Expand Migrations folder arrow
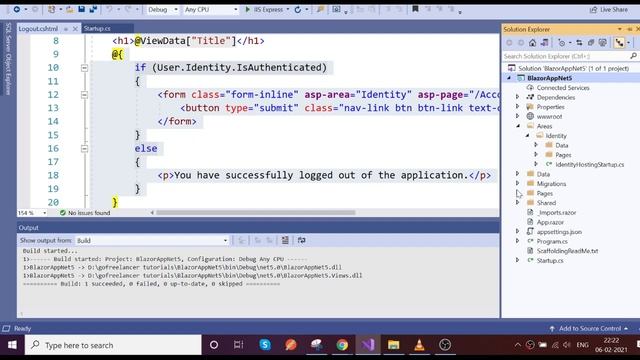 click(518, 184)
